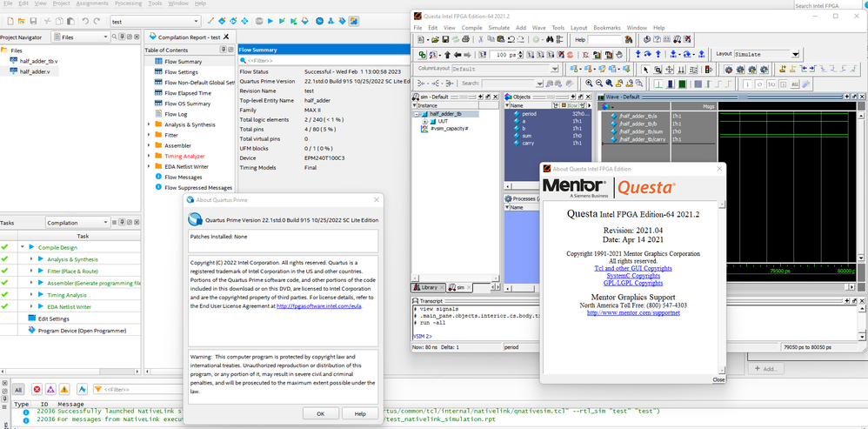Expand the UUT instance in sim tree
Screen dimensions: 868x429
425,121
